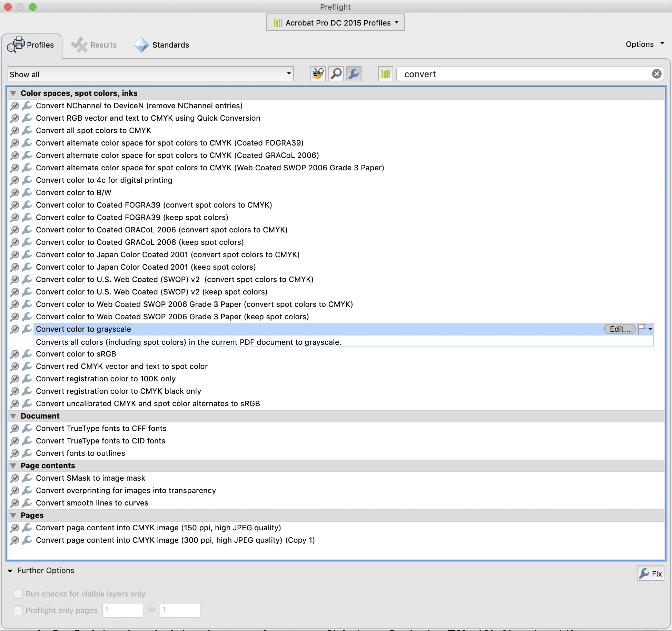Click the Fix button
Viewport: 672px width, 631px height.
point(650,573)
